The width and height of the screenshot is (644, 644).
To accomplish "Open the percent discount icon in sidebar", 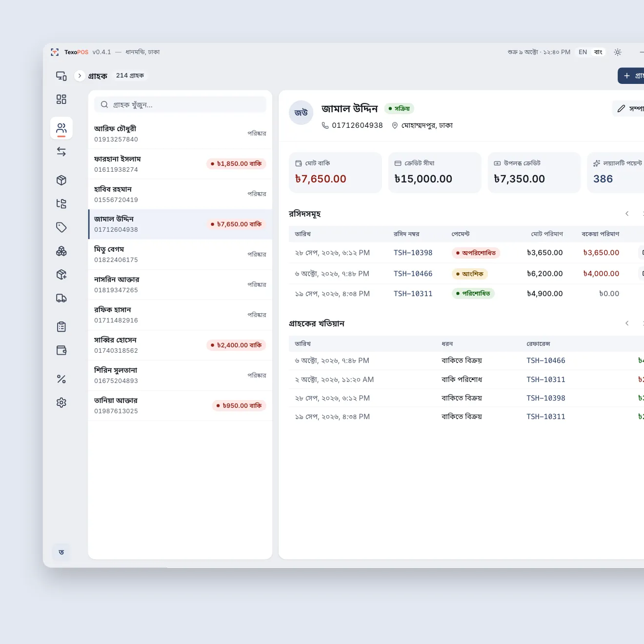I will point(61,379).
